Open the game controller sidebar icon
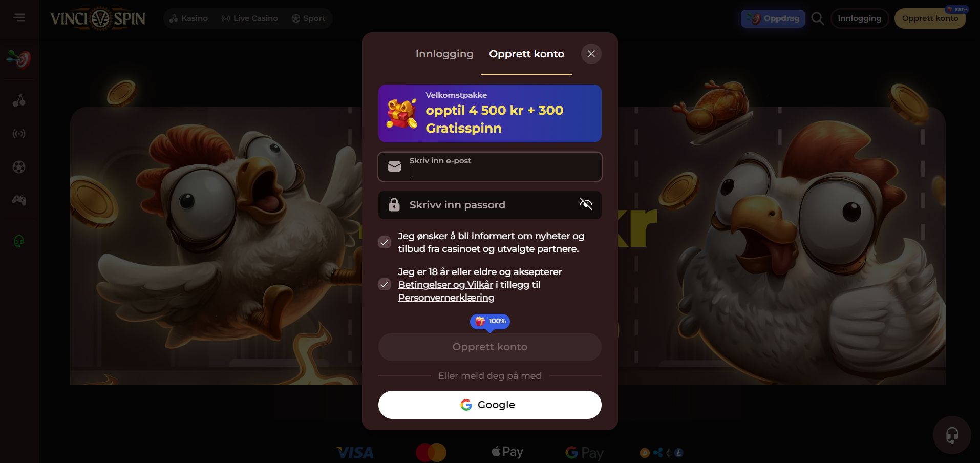 [19, 200]
